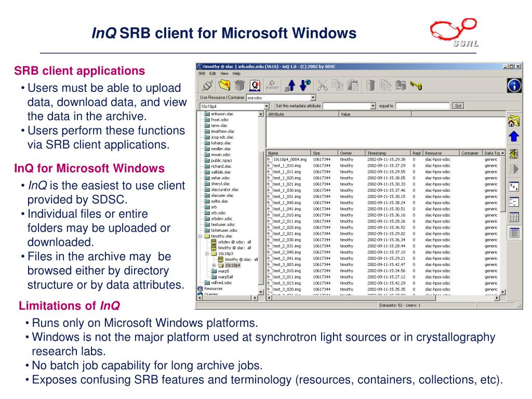This screenshot has width=532, height=399.
Task: Select file test_1_010.img
Action: (287, 166)
